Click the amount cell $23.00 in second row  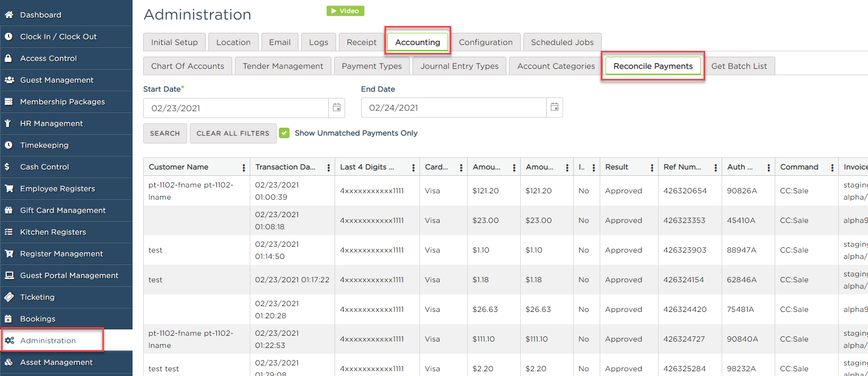[x=486, y=220]
